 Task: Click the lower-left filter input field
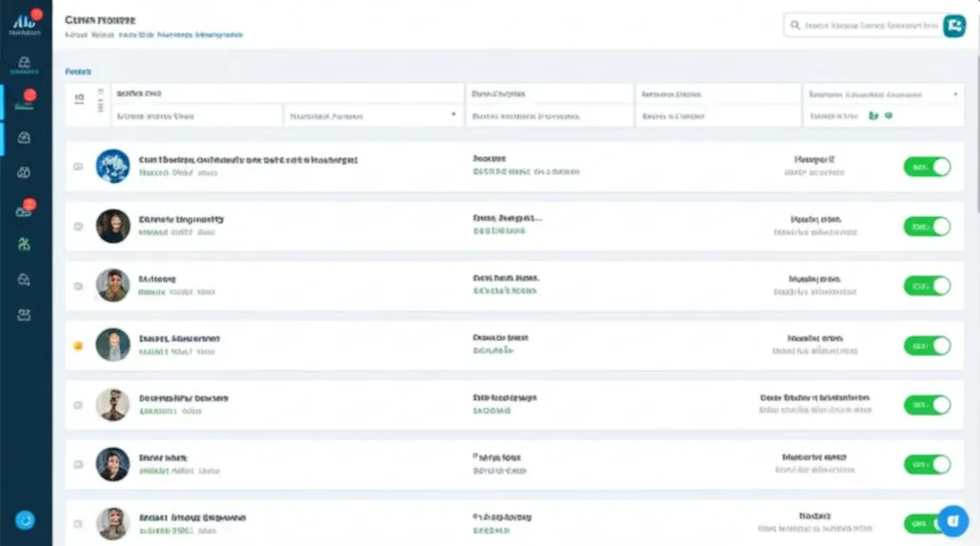pos(197,115)
